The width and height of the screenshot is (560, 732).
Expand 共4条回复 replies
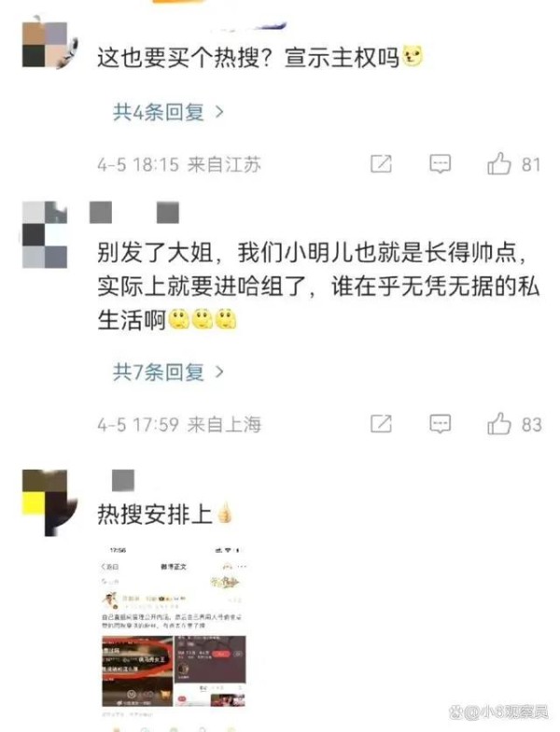(168, 112)
